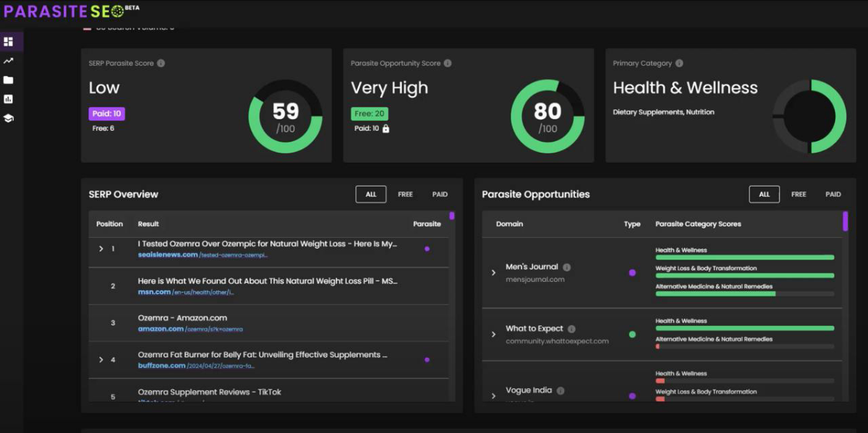Click 'I Tested Ozemra Over Ozempic' title
This screenshot has height=433, width=868.
(268, 244)
